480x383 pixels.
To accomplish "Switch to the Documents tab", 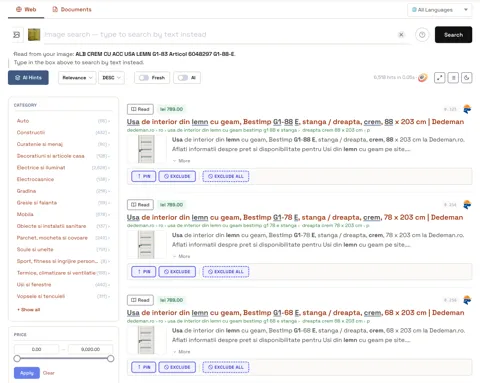I will pos(72,9).
